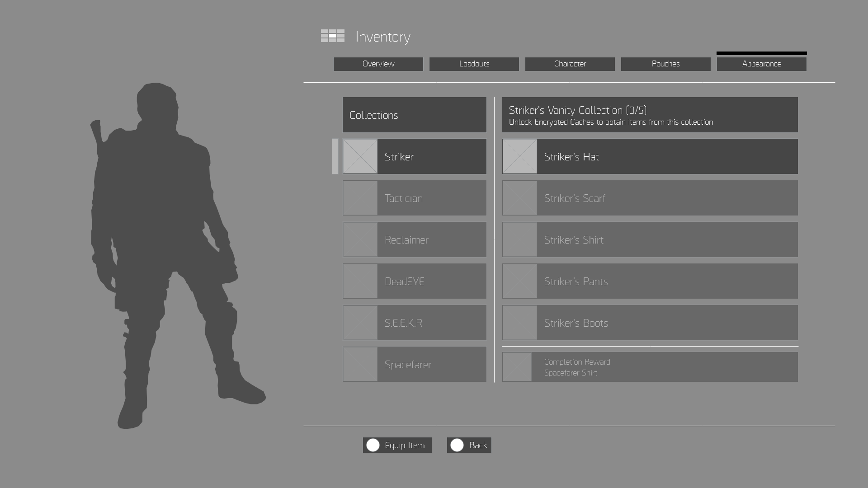Click the DeadEYE collection thumbnail

click(360, 281)
